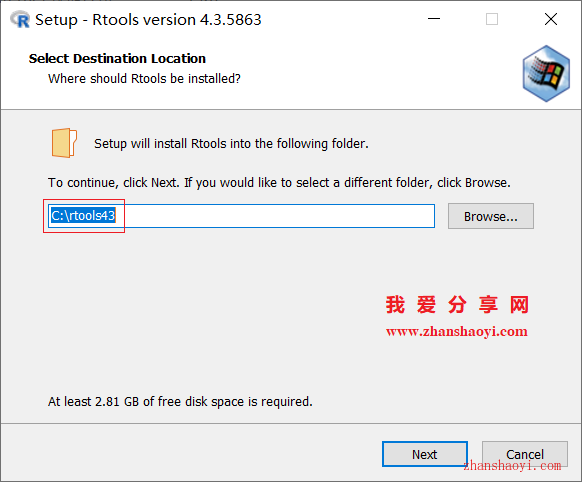Continue with the Next button
This screenshot has height=482, width=582.
425,454
